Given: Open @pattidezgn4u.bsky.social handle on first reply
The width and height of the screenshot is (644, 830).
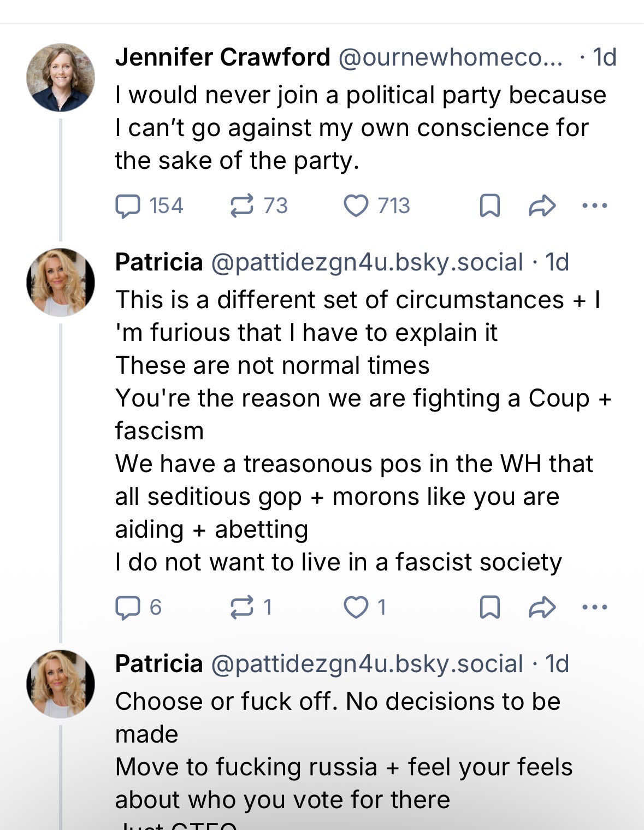Looking at the screenshot, I should click(367, 262).
